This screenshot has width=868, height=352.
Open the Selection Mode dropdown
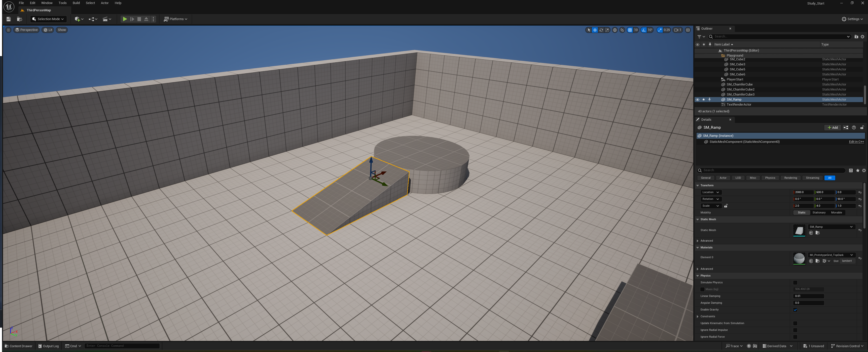tap(48, 19)
